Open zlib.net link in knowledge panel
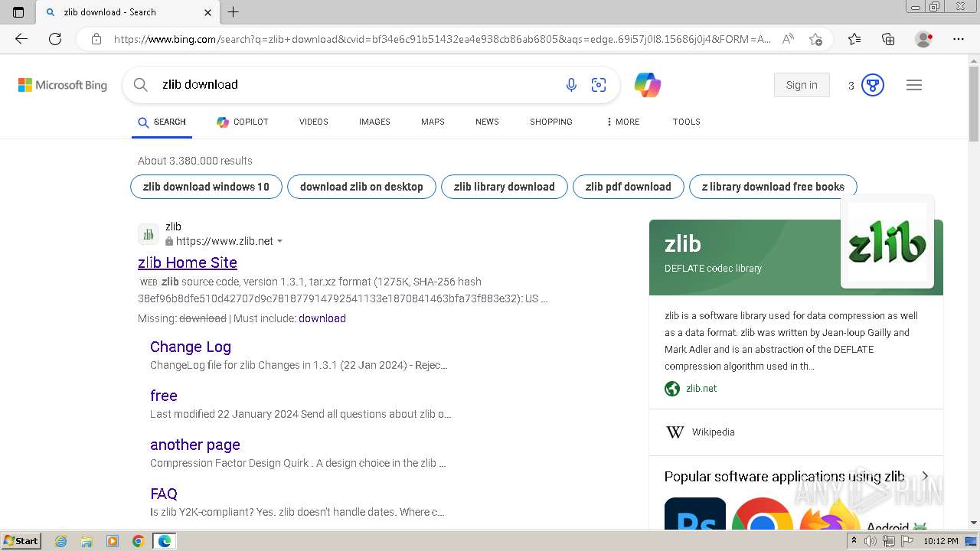 [701, 389]
